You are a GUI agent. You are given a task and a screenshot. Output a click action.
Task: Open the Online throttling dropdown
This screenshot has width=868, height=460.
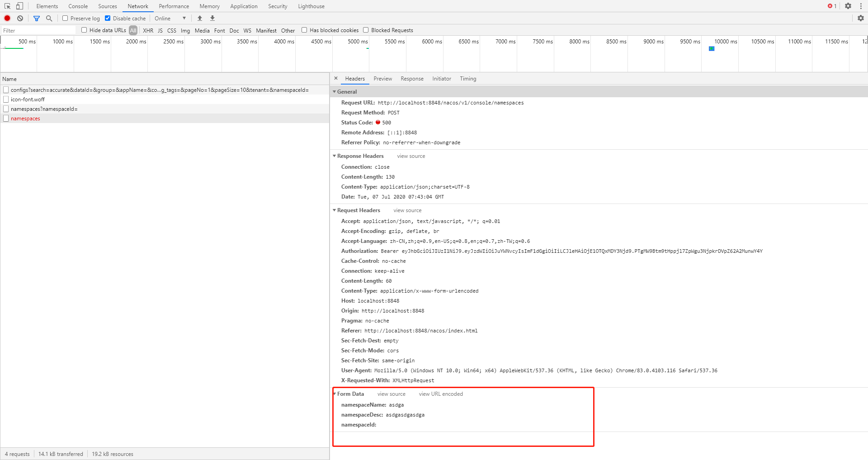(x=170, y=18)
